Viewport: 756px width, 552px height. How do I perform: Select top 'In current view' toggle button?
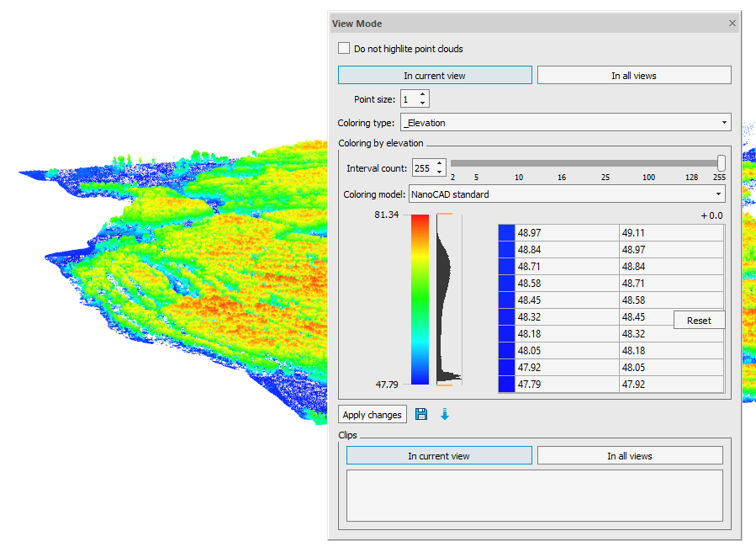[x=435, y=76]
